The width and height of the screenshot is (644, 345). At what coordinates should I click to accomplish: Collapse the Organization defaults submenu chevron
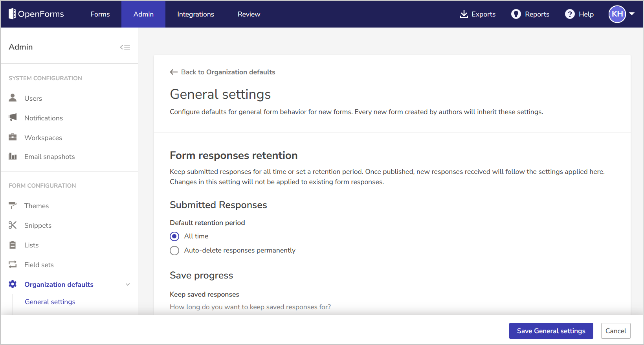pos(128,284)
